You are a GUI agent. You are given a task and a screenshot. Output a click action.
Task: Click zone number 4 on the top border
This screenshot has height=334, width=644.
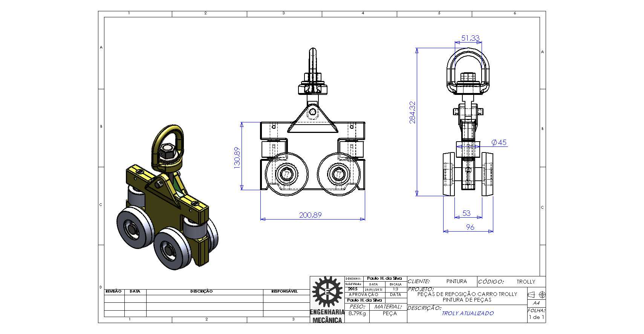tap(363, 13)
